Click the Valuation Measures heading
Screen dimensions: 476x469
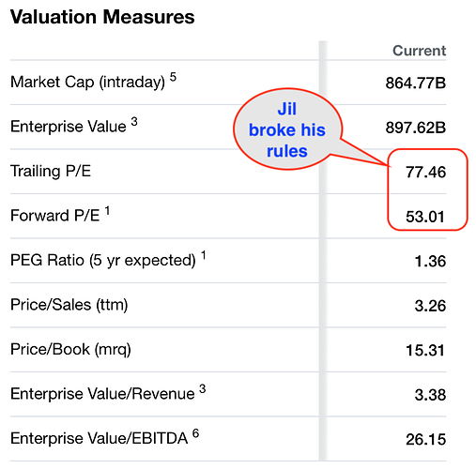pos(102,17)
